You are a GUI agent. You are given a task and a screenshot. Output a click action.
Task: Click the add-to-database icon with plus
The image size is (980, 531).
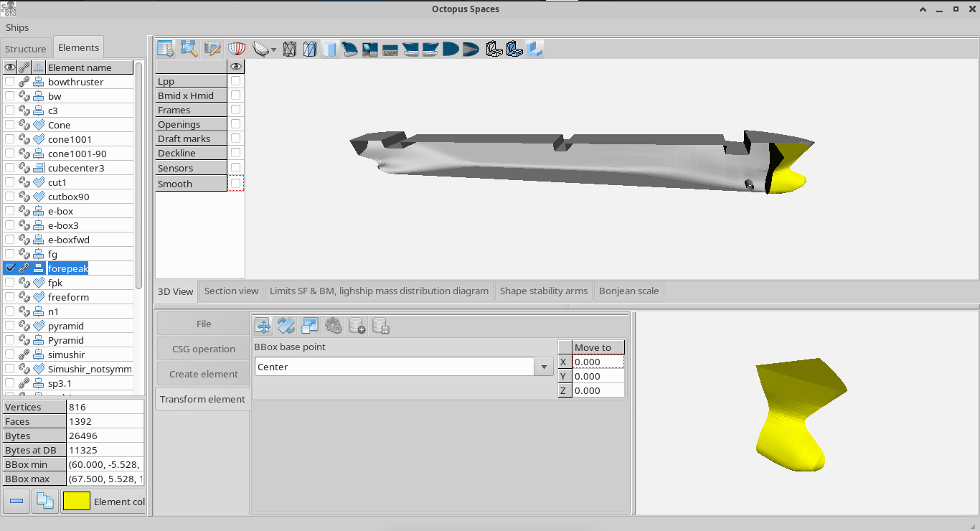coord(357,326)
